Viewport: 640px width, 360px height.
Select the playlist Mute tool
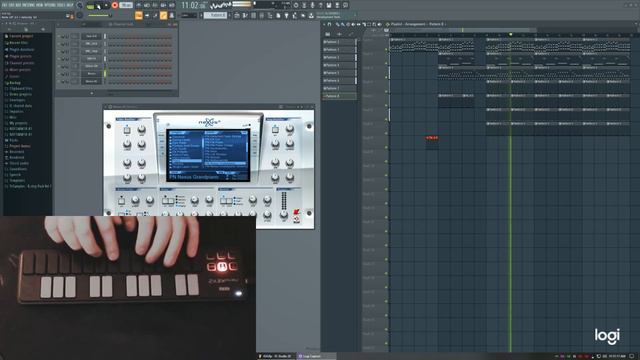353,24
